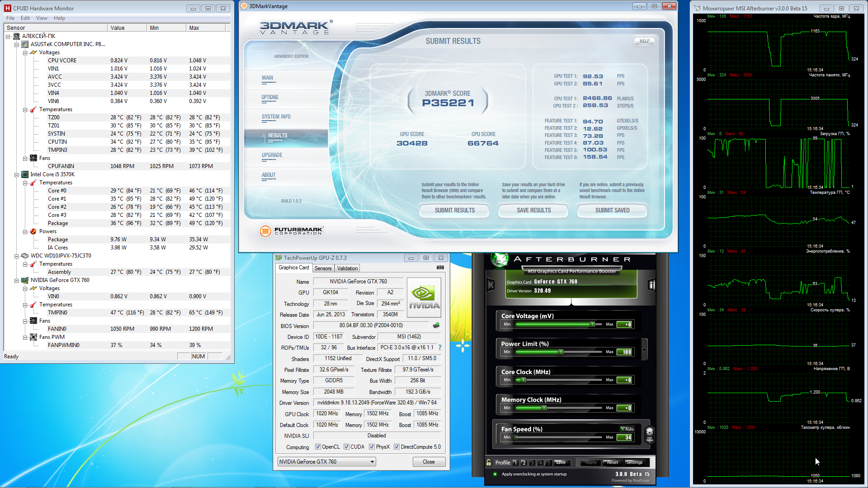The height and width of the screenshot is (488, 868).
Task: Click Afterburner Settings button
Action: (634, 462)
